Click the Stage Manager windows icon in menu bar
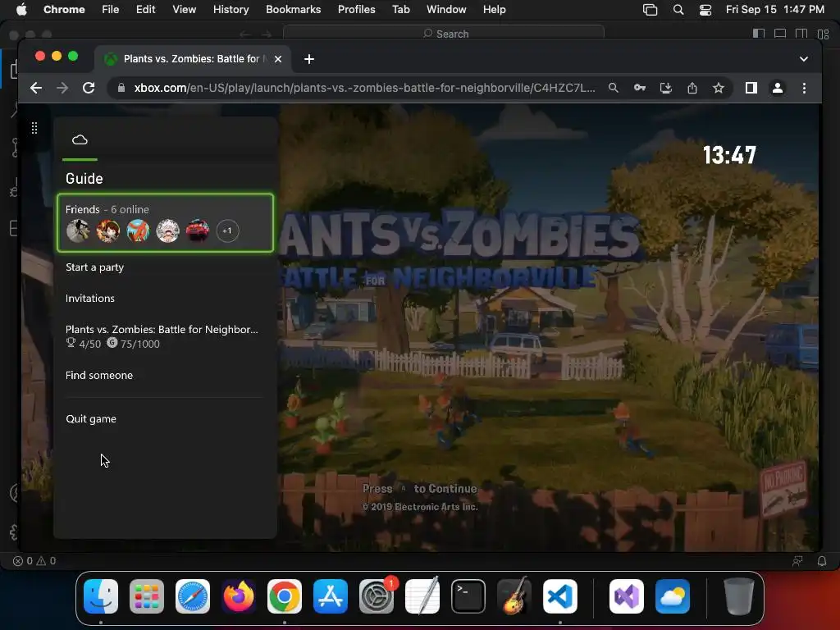This screenshot has width=840, height=630. click(x=650, y=10)
